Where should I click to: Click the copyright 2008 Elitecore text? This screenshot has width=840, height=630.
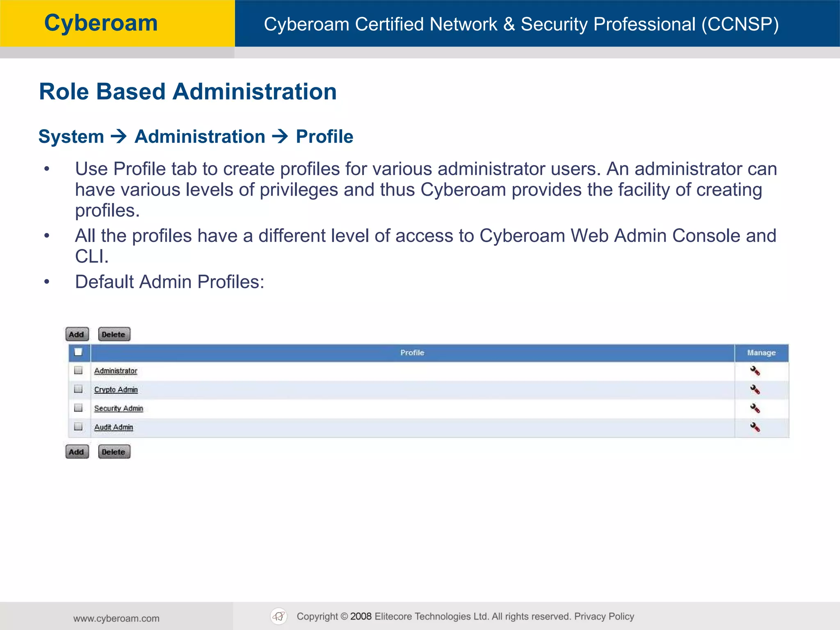pyautogui.click(x=434, y=616)
